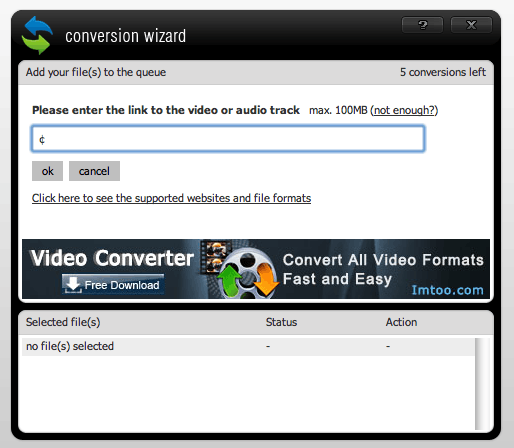
Task: Click the filmstrip thumbnail in Video Converter banner
Action: [x=214, y=257]
